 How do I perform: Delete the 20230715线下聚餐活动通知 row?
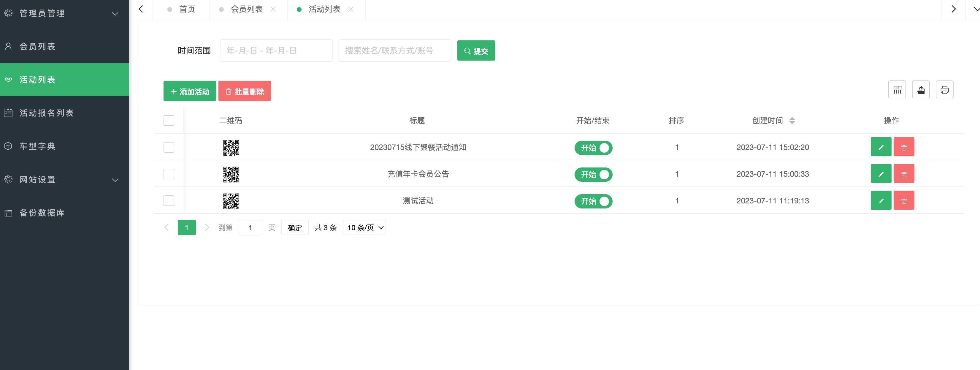coord(904,147)
